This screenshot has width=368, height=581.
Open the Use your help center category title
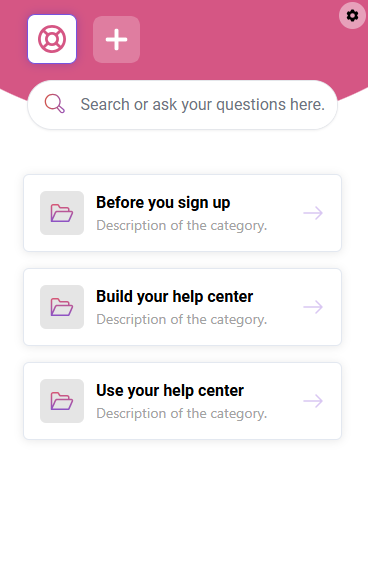(170, 391)
